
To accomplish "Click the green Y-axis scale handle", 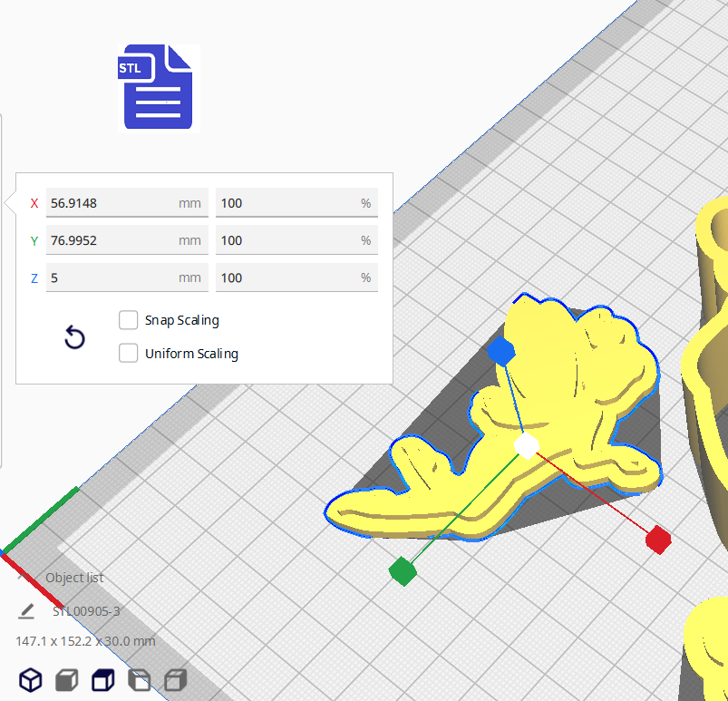I will (x=402, y=570).
